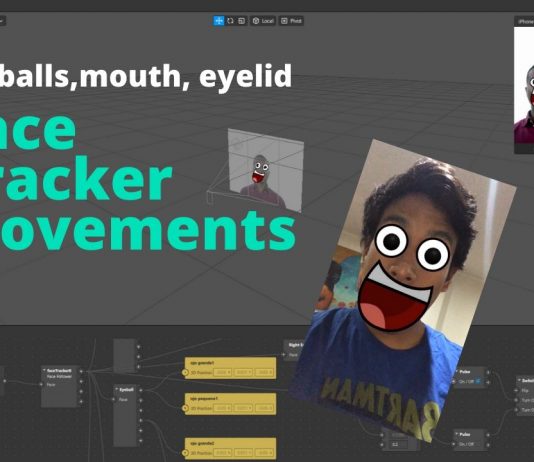
Task: Click the Switch patch Flip input port
Action: (x=517, y=390)
